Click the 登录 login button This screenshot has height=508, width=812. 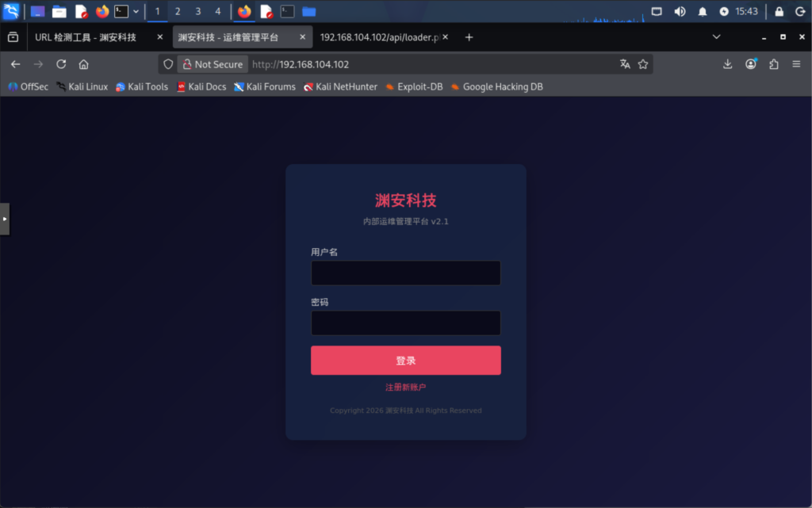pos(405,360)
